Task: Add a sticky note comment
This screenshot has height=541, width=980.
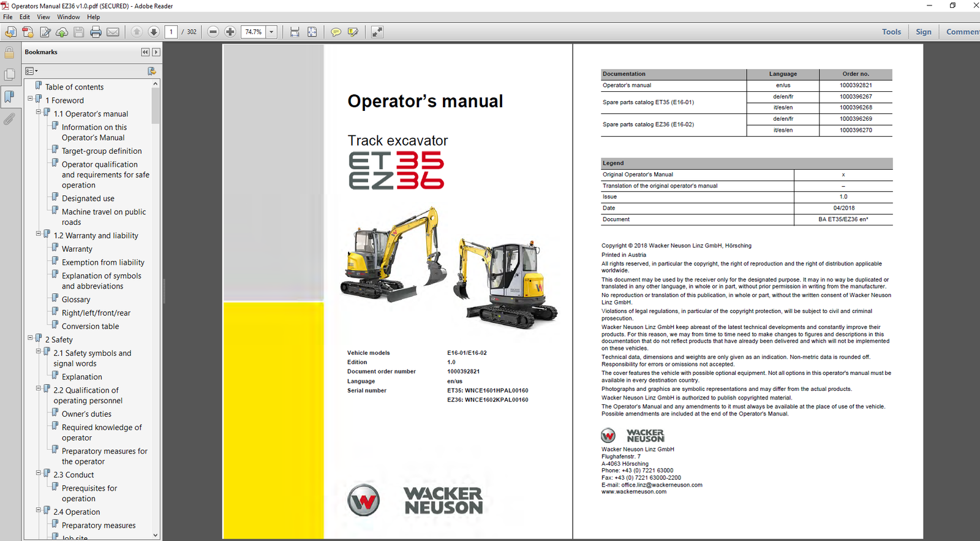Action: 336,32
